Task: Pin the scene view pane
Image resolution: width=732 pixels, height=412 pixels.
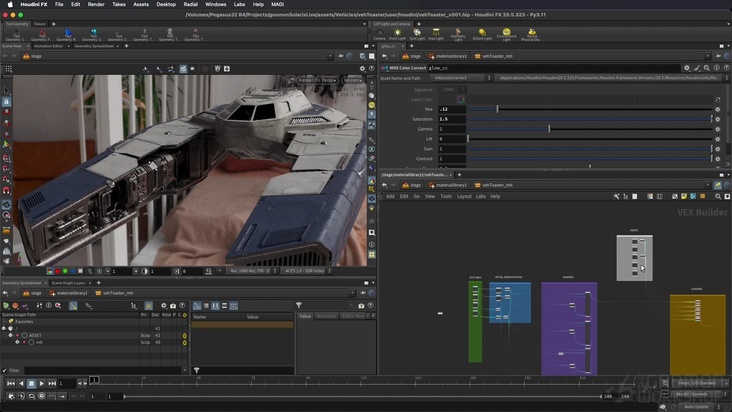Action: coord(341,56)
